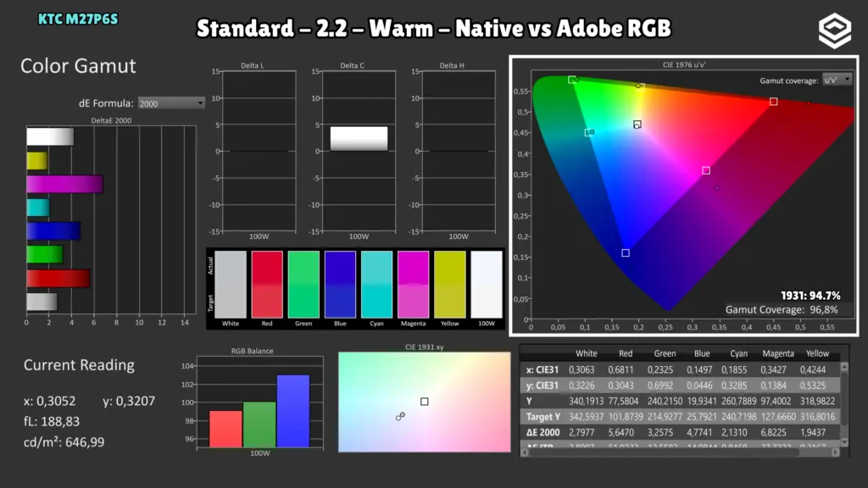Select the 'Target Y' row label
Screen dimensions: 868x488
click(543, 417)
